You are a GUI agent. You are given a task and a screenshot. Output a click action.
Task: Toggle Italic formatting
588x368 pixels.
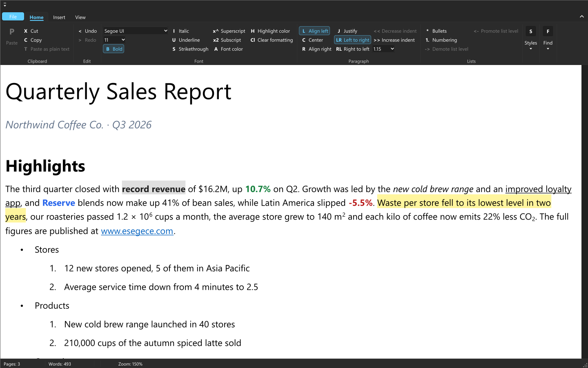[x=180, y=31]
